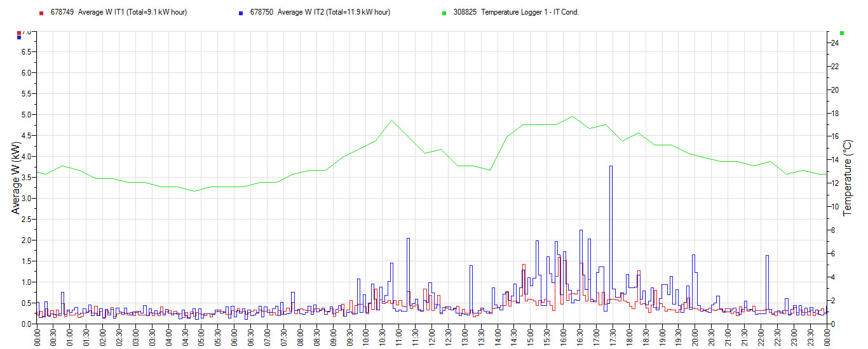
Task: Click the 22:00 tick label on time axis
Action: [761, 336]
